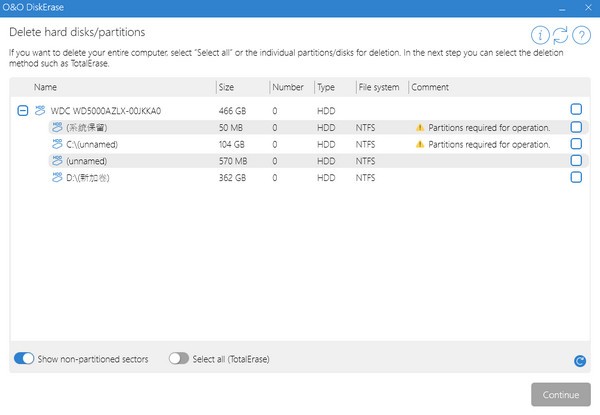Click the Continue button

pos(561,394)
